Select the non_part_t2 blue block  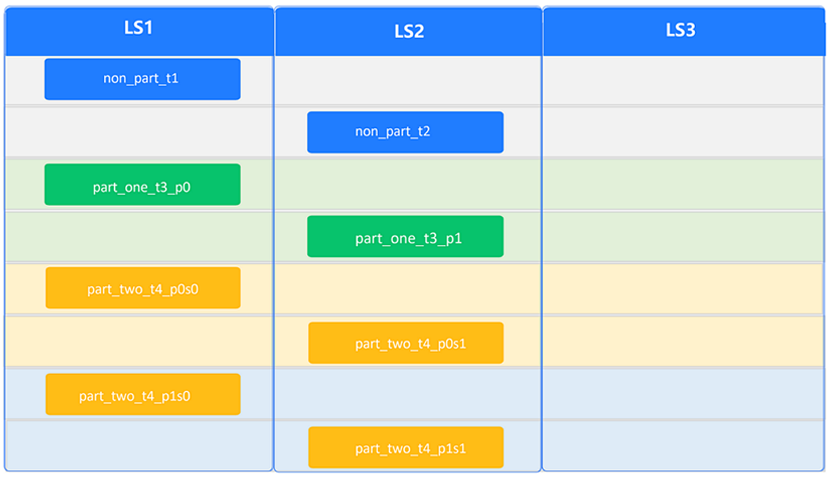[405, 132]
